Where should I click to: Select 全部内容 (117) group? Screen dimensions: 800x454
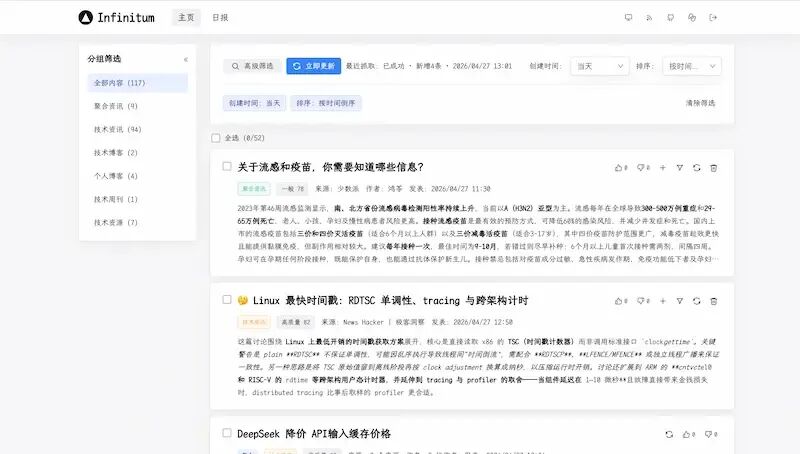point(138,83)
